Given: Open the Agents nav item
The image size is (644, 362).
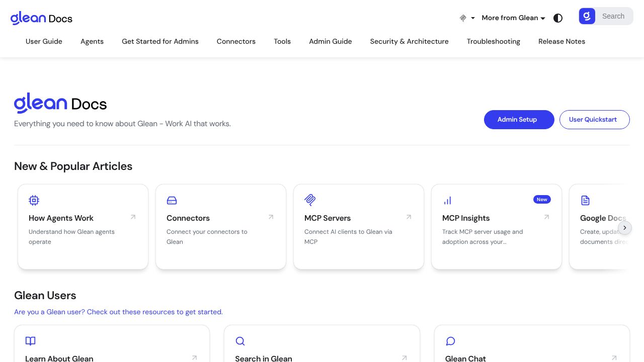Looking at the screenshot, I should click(x=92, y=41).
